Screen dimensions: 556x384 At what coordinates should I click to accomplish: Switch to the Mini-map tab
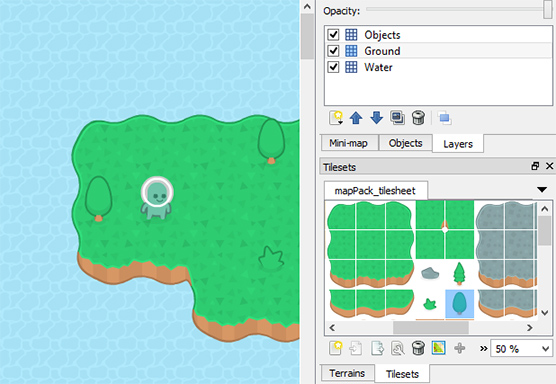(349, 143)
